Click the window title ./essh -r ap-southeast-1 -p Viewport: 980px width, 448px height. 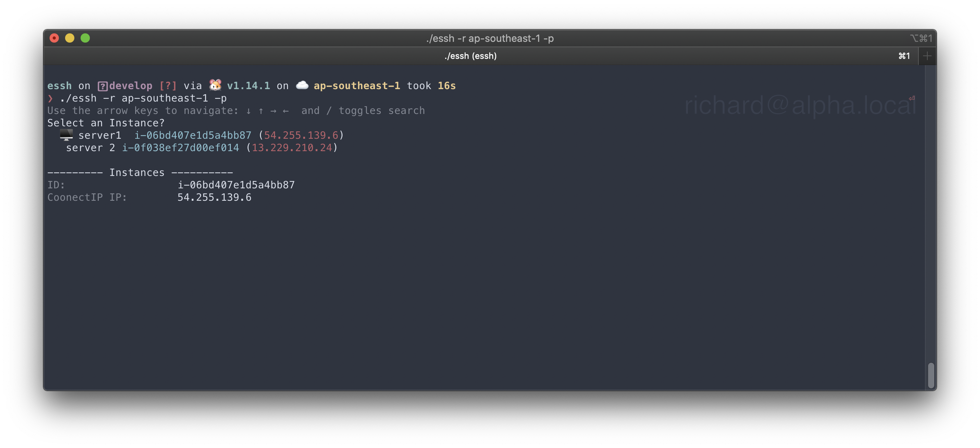click(490, 38)
